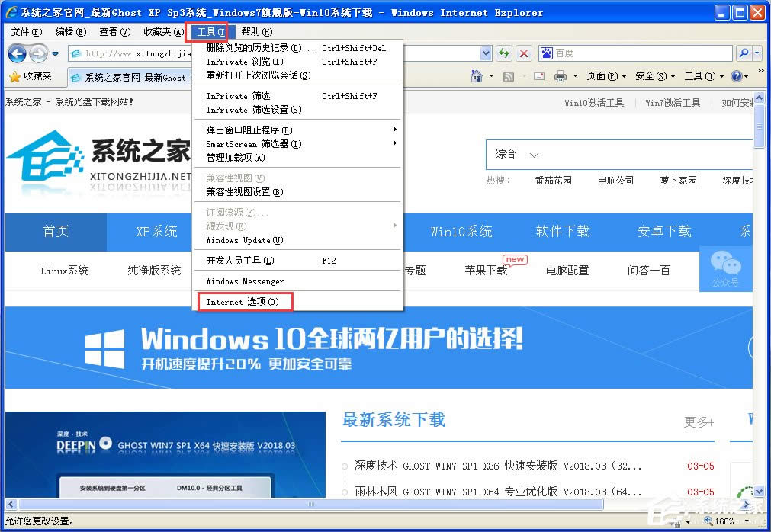Open Internet Explorer home page icon
Viewport: 771px width, 532px height.
477,77
